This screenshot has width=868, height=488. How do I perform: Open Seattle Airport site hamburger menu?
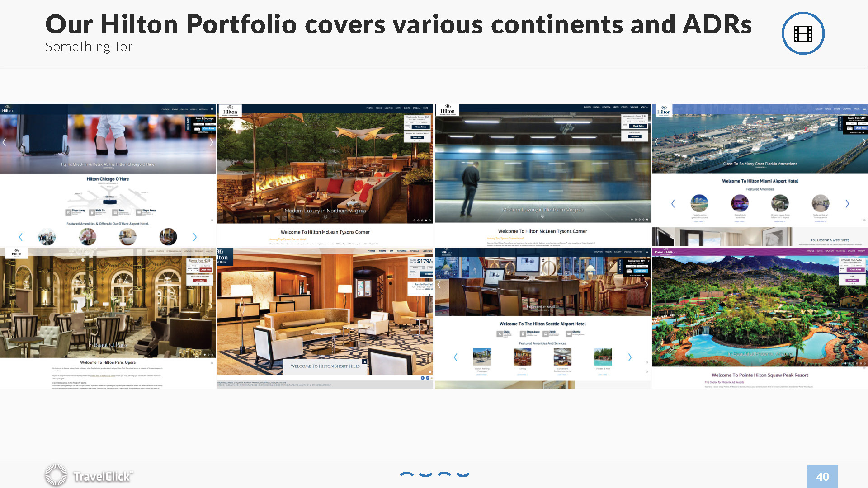tap(647, 251)
